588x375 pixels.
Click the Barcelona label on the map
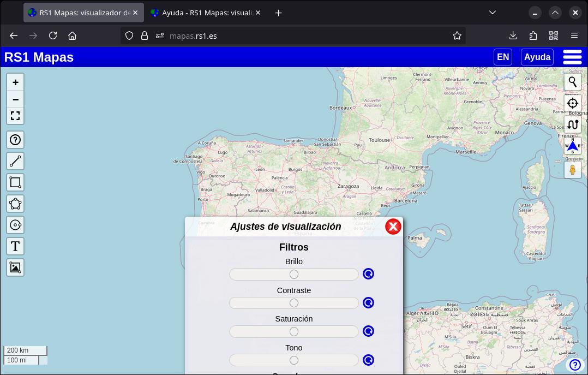point(406,201)
